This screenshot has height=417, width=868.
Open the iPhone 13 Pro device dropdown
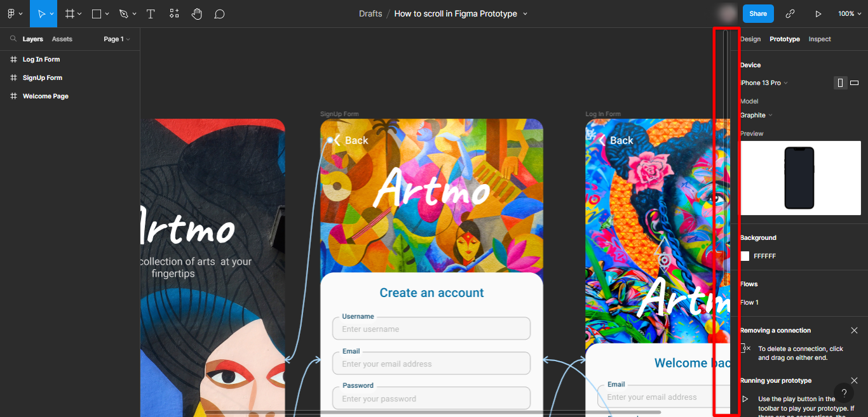763,83
